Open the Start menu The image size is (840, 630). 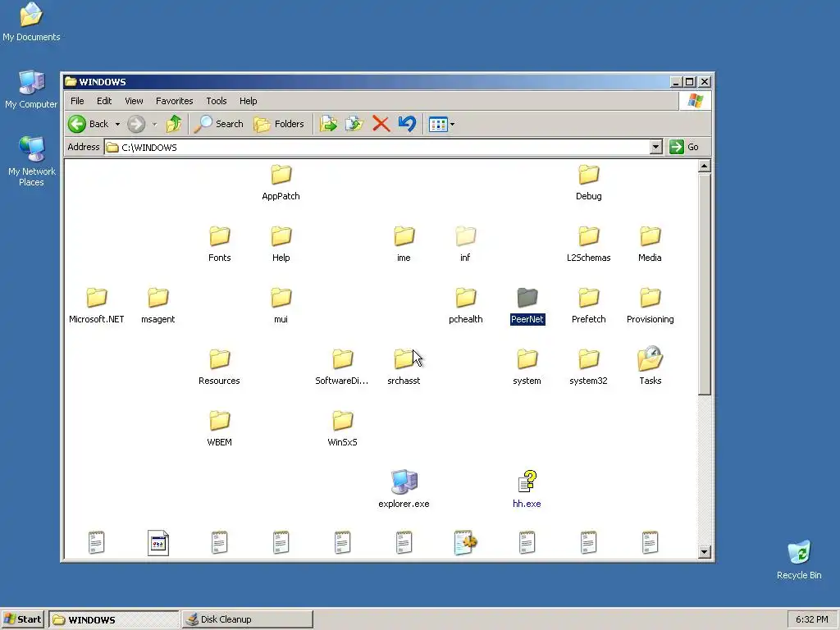point(22,619)
